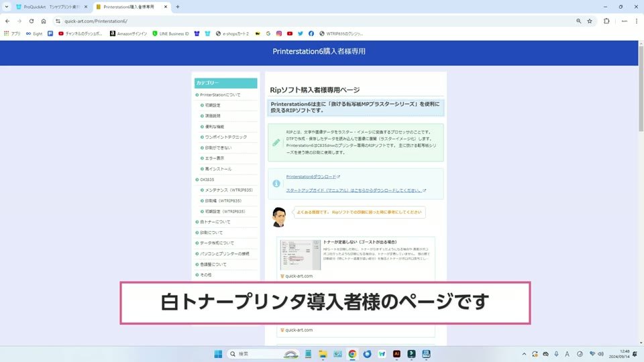This screenshot has height=362, width=644.
Task: Open the Instagram bookmark icon
Action: point(279,34)
